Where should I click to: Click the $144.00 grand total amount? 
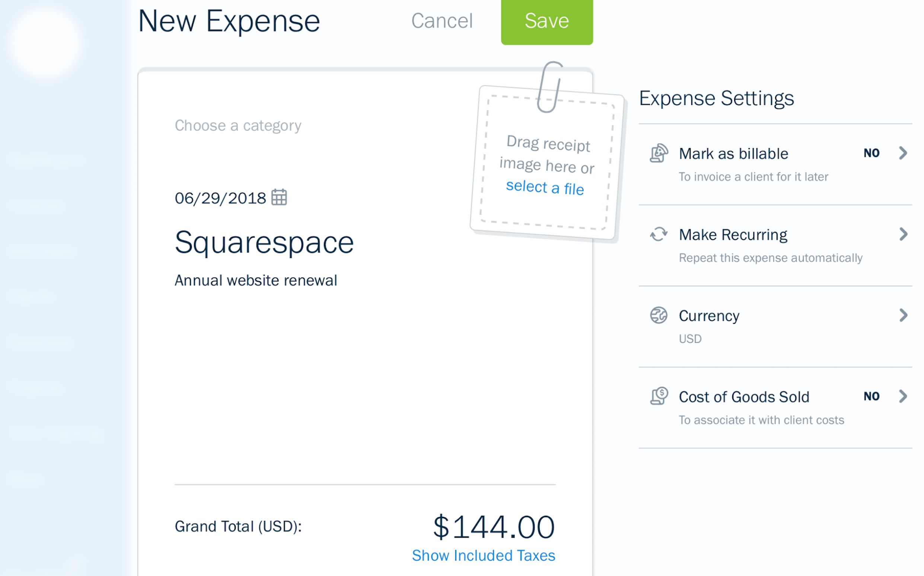pyautogui.click(x=494, y=527)
